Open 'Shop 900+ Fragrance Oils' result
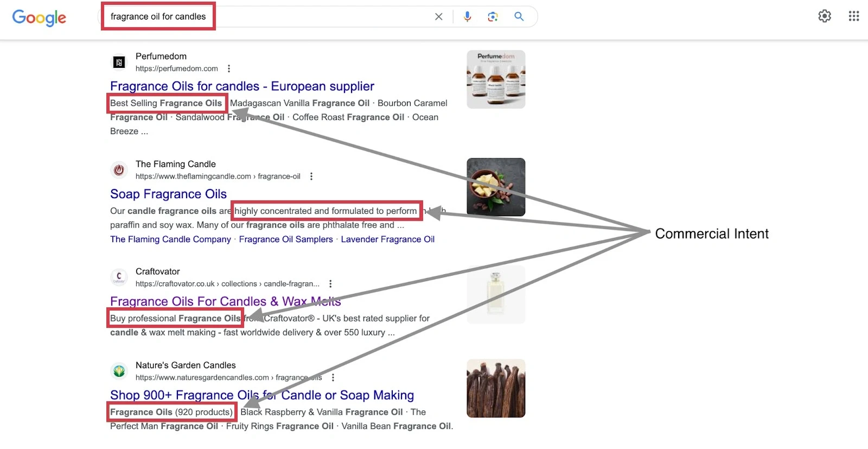The width and height of the screenshot is (868, 449). tap(262, 395)
